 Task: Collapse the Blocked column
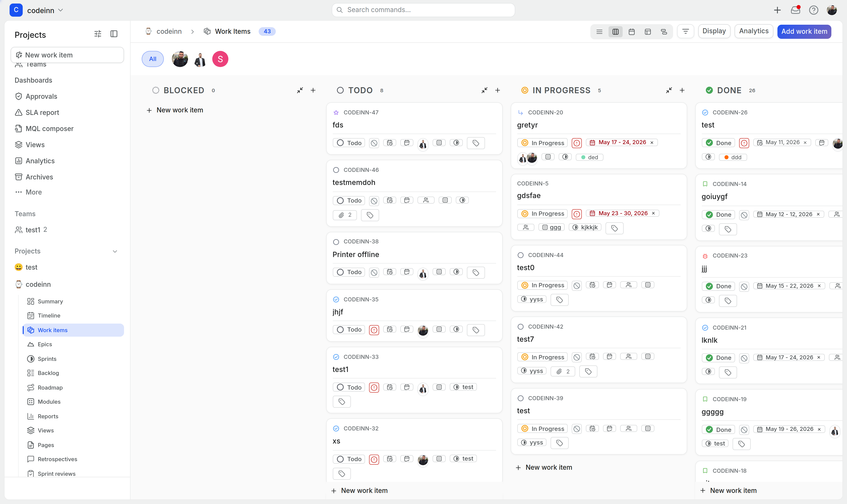[300, 90]
